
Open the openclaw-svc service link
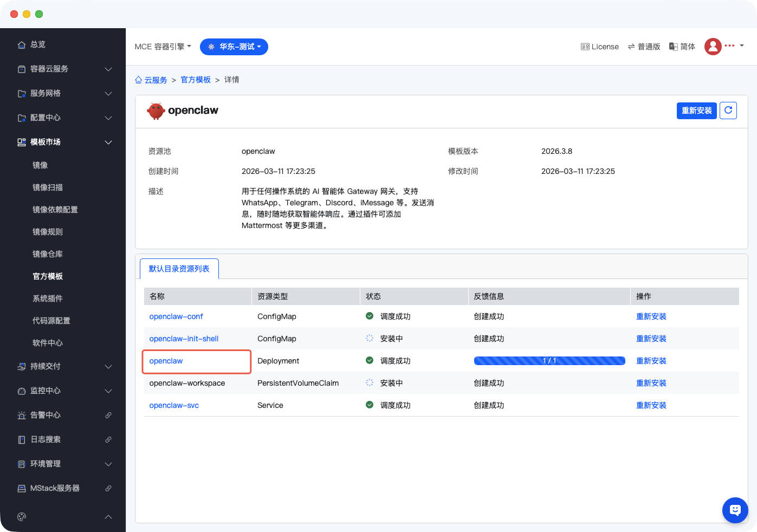pos(174,405)
